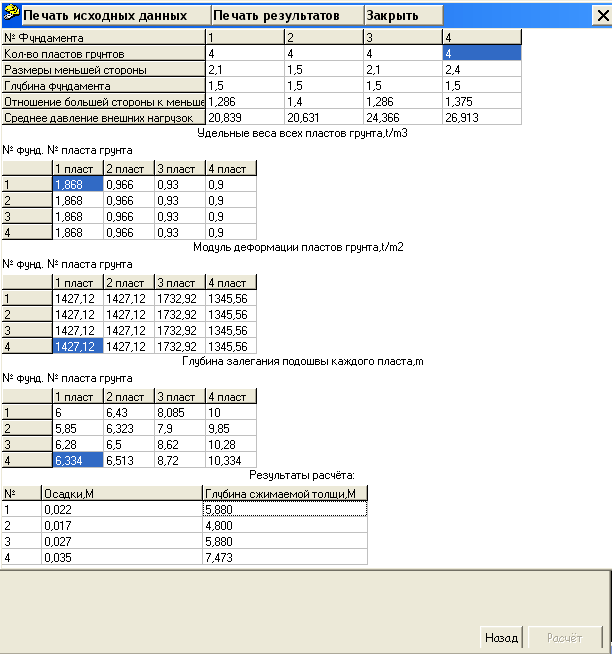Click 'Печать исходных данных' button

(x=116, y=15)
